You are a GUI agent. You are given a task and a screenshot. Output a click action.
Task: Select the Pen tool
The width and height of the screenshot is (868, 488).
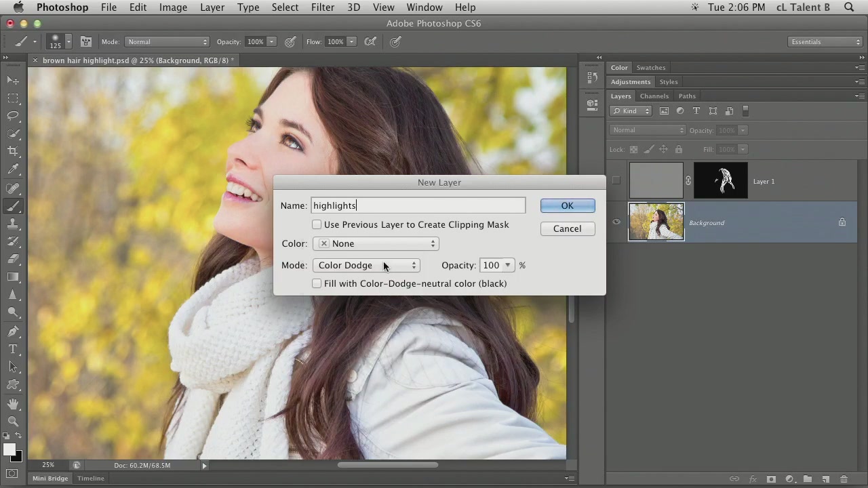click(13, 331)
